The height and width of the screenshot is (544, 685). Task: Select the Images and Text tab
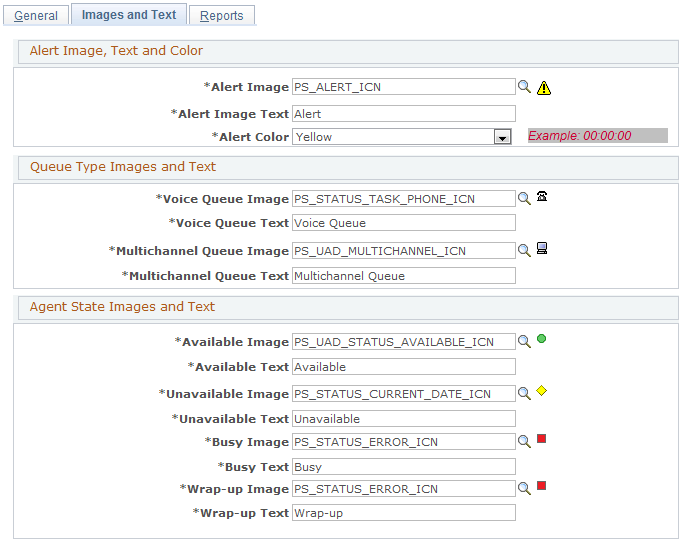point(129,14)
